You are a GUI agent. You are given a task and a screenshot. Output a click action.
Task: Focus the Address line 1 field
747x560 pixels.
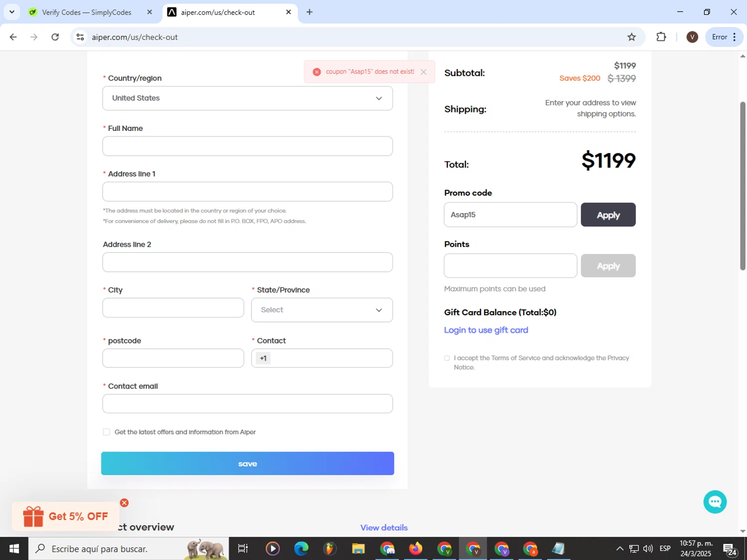coord(248,192)
